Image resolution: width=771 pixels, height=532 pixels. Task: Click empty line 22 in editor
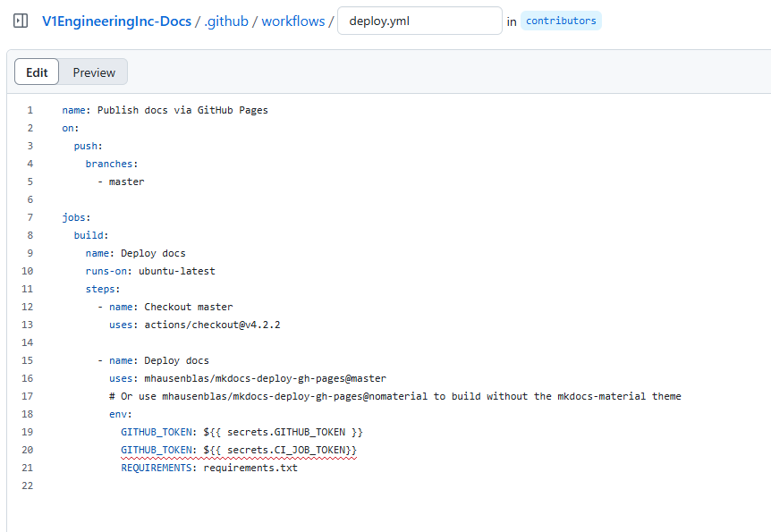click(x=394, y=486)
